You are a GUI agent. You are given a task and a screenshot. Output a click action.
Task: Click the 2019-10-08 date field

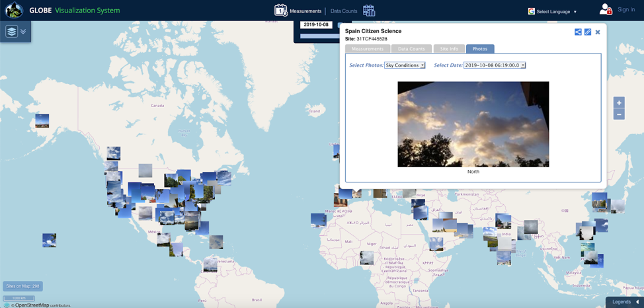pyautogui.click(x=316, y=24)
